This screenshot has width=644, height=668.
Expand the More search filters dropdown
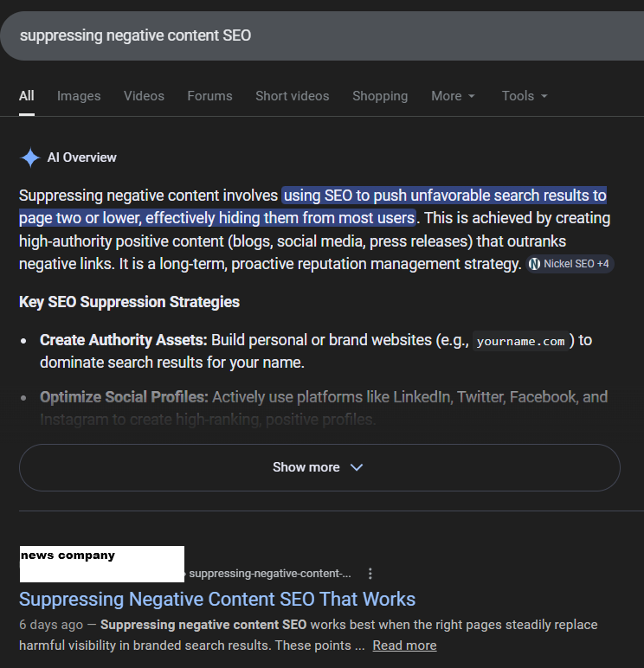454,96
